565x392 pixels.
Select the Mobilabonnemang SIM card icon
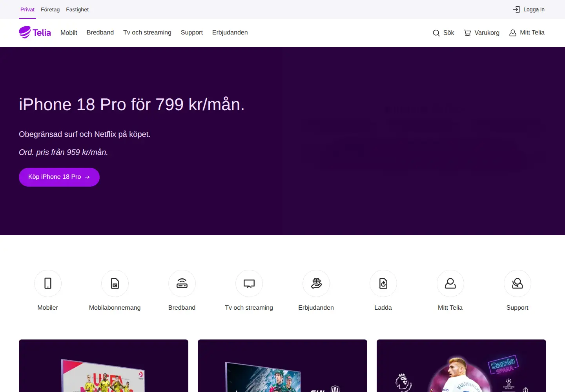(115, 283)
